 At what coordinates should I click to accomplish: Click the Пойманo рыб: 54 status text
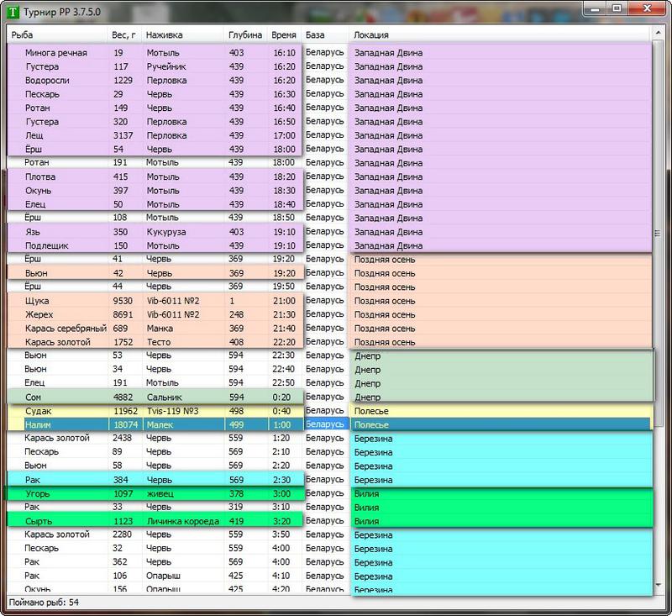tap(44, 603)
